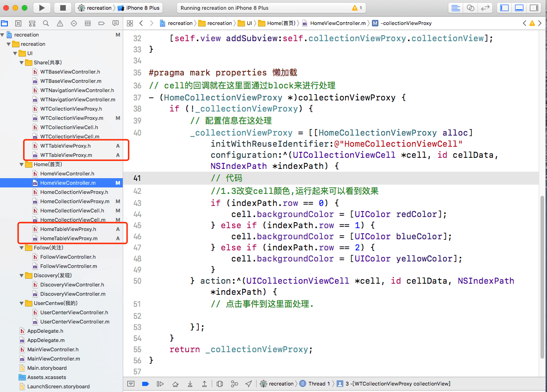Show the report navigator
547x392 pixels.
coord(115,23)
